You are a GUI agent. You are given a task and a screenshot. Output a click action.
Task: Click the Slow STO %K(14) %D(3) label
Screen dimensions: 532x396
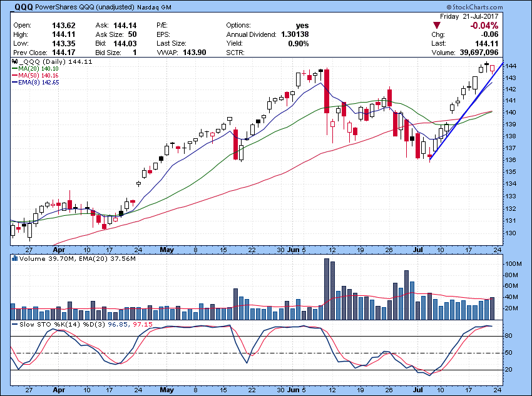click(x=62, y=325)
